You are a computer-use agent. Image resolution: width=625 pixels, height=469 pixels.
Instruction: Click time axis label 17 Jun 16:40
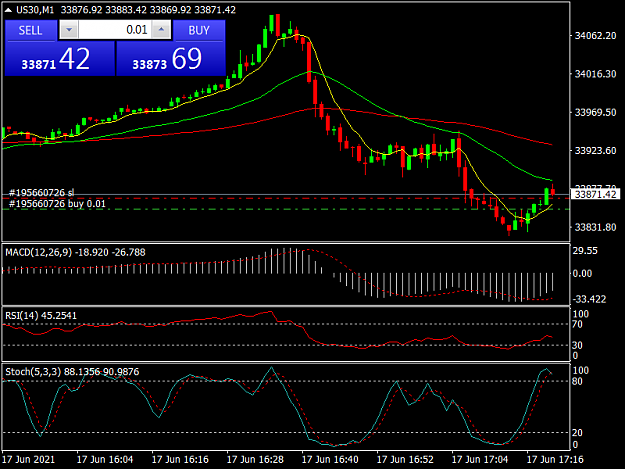[330, 459]
